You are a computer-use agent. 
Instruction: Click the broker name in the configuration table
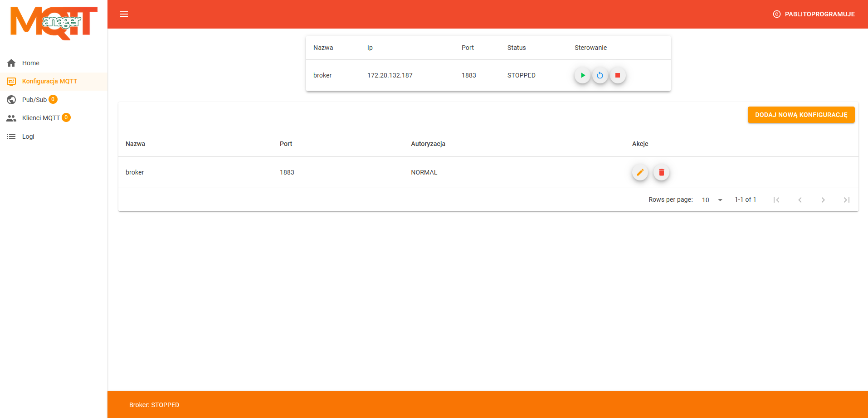point(135,172)
